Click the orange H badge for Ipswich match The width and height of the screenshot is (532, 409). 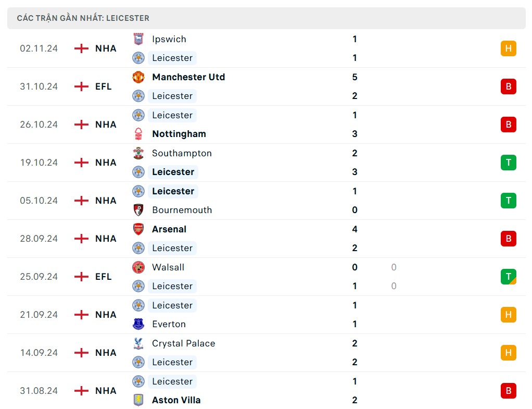click(x=508, y=48)
